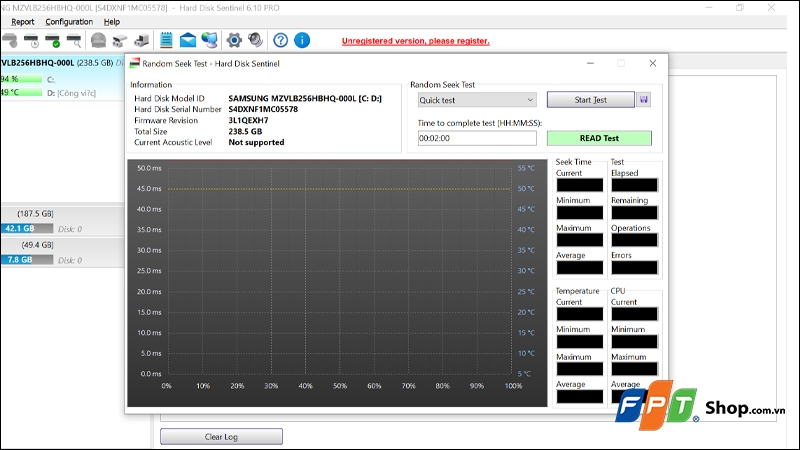Viewport: 800px width, 450px height.
Task: Expand the Quick test dropdown
Action: click(x=477, y=100)
